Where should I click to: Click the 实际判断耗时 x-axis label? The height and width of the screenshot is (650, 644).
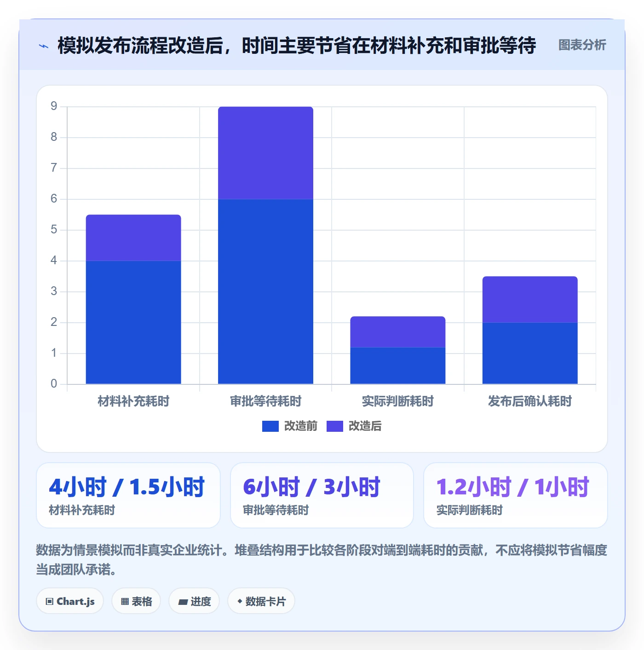click(x=398, y=401)
